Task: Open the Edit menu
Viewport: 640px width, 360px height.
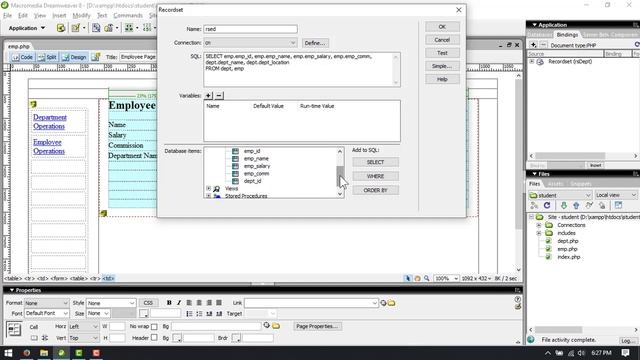Action: click(x=23, y=16)
